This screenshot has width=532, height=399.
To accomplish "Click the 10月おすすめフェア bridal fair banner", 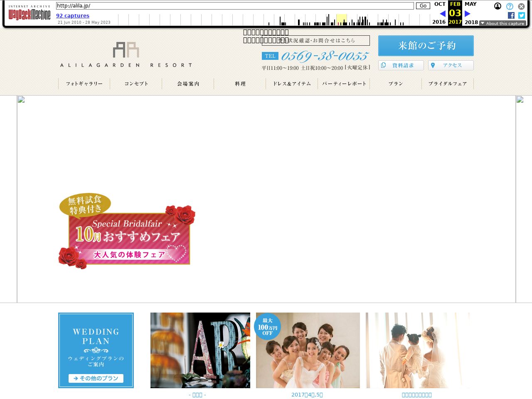I will pyautogui.click(x=127, y=231).
